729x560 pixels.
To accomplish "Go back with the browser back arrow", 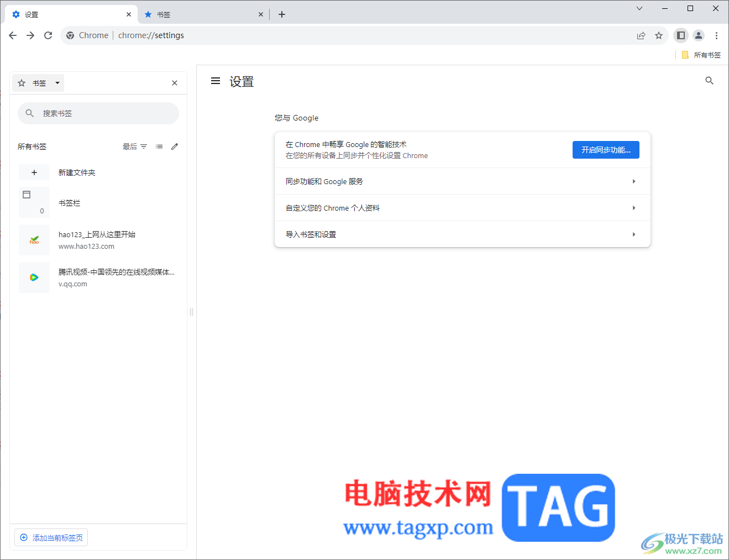I will (13, 35).
